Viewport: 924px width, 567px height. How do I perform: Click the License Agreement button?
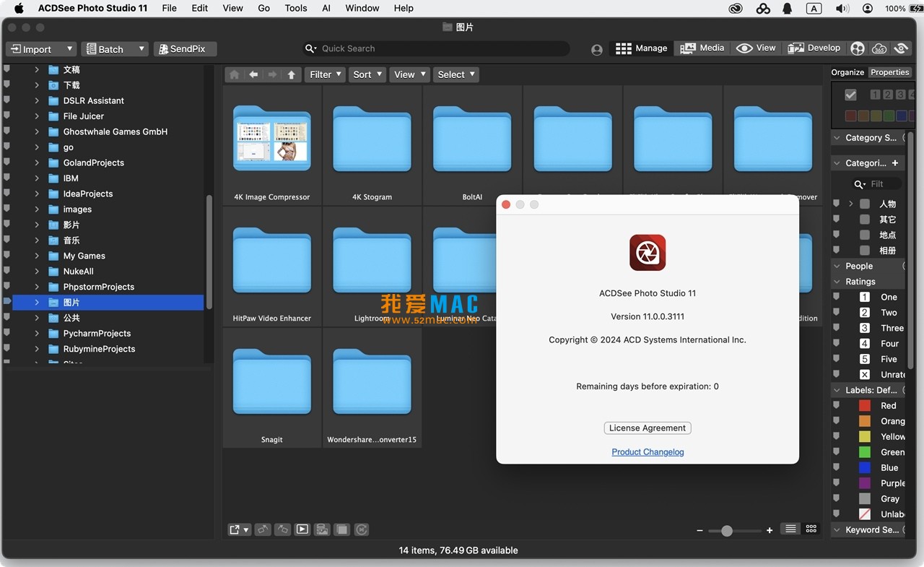[x=648, y=428]
